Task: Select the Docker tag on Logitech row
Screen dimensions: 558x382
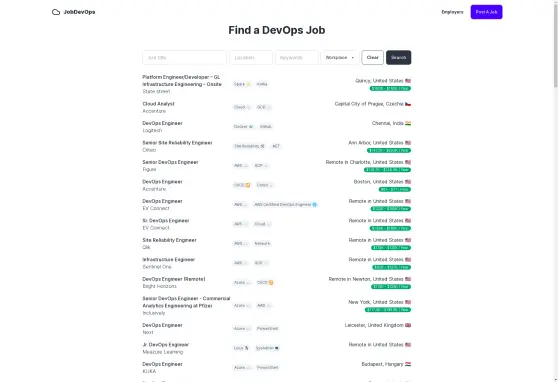Action: pyautogui.click(x=243, y=127)
